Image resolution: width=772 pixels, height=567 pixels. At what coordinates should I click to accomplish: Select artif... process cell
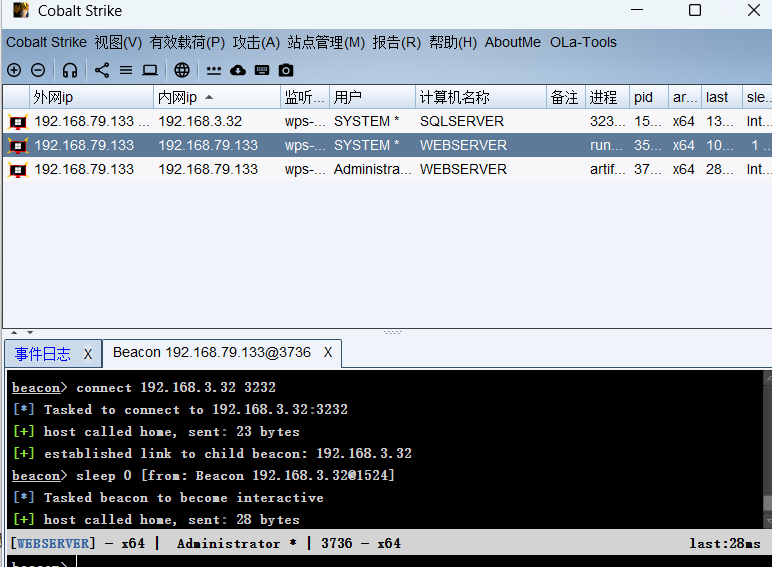pyautogui.click(x=607, y=170)
